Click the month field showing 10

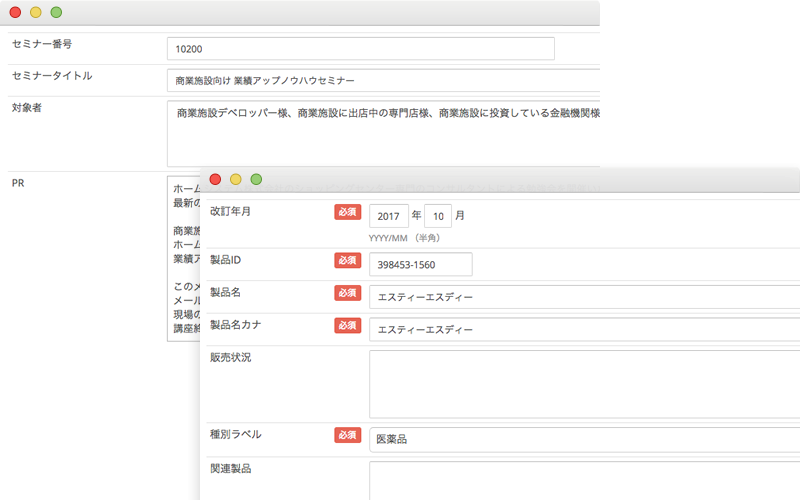(x=438, y=216)
